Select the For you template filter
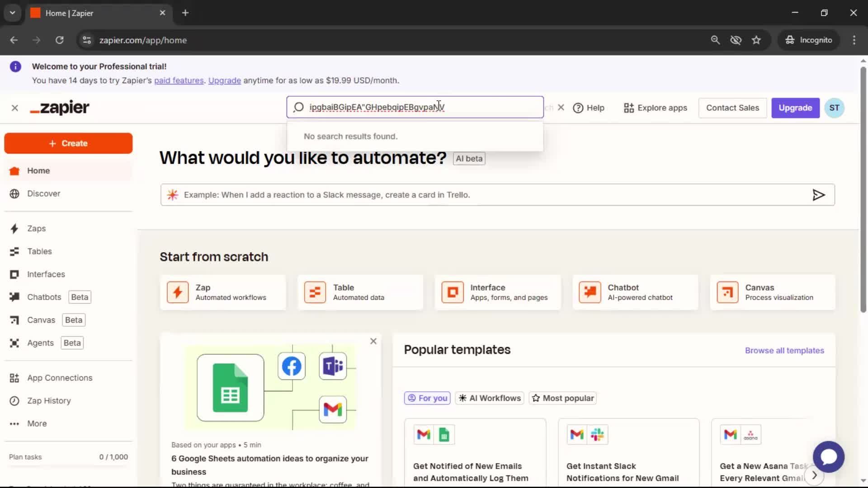 pyautogui.click(x=427, y=398)
